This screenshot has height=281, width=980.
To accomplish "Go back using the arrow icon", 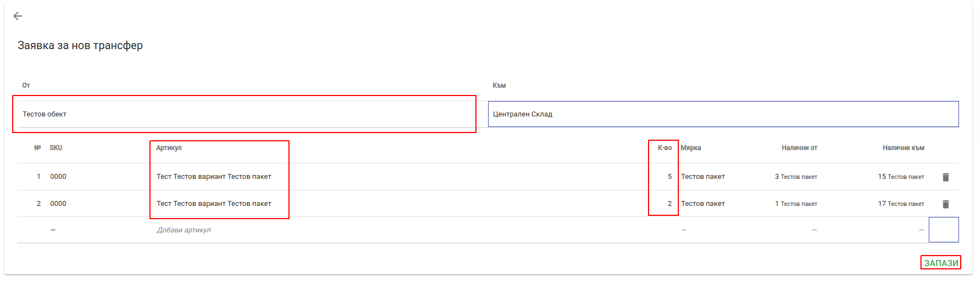I will pyautogui.click(x=18, y=16).
